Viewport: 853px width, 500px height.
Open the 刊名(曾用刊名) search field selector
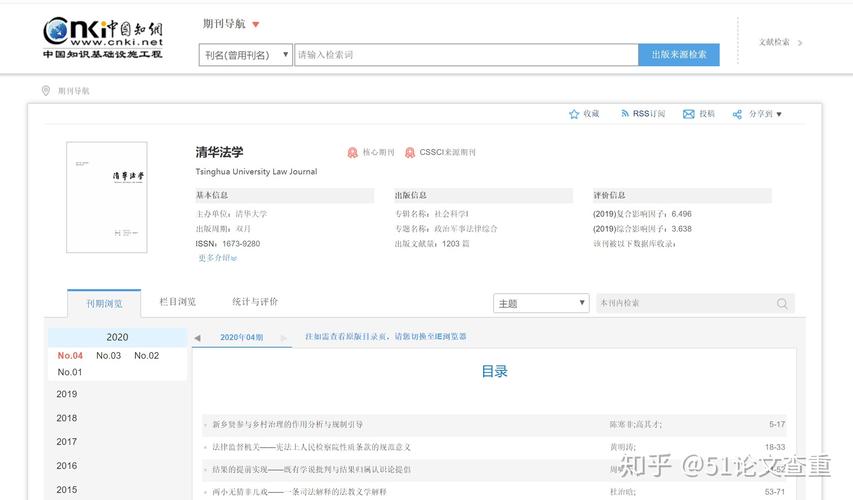pyautogui.click(x=245, y=55)
